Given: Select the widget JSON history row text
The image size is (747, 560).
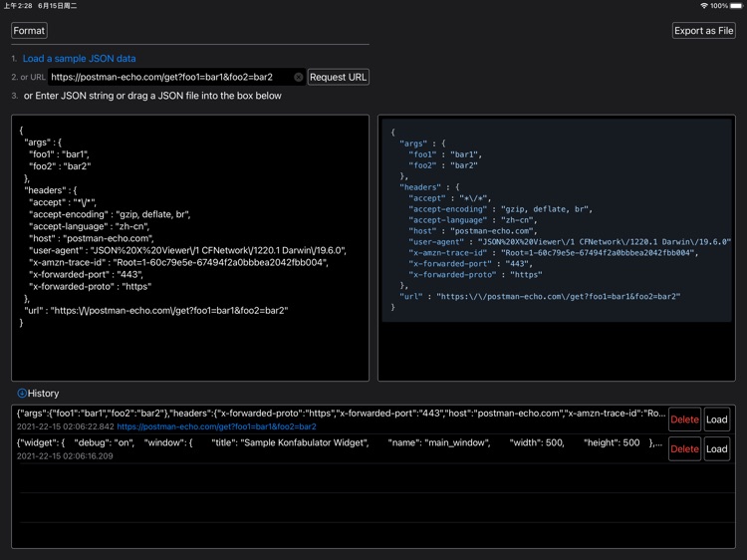Looking at the screenshot, I should (x=340, y=442).
